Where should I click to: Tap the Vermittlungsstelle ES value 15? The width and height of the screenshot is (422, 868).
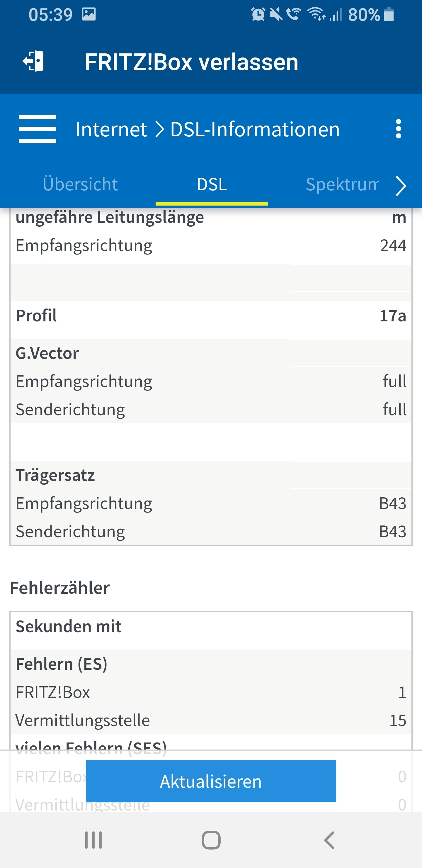pyautogui.click(x=397, y=720)
